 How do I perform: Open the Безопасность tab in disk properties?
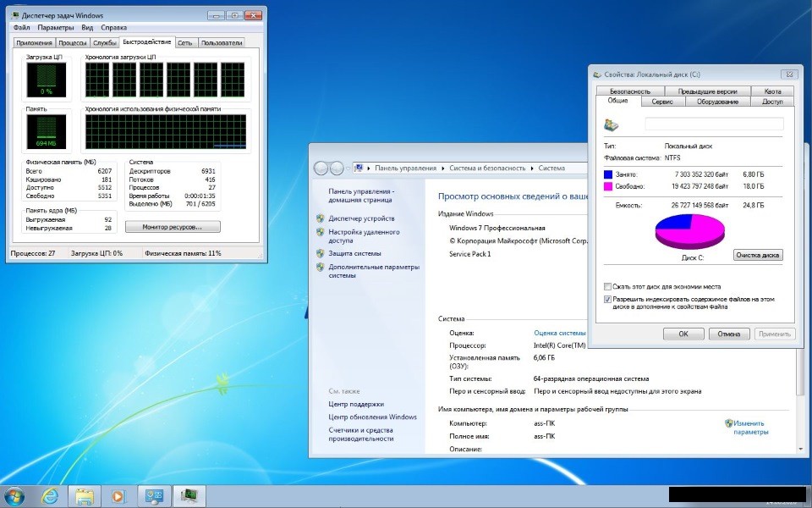click(629, 91)
